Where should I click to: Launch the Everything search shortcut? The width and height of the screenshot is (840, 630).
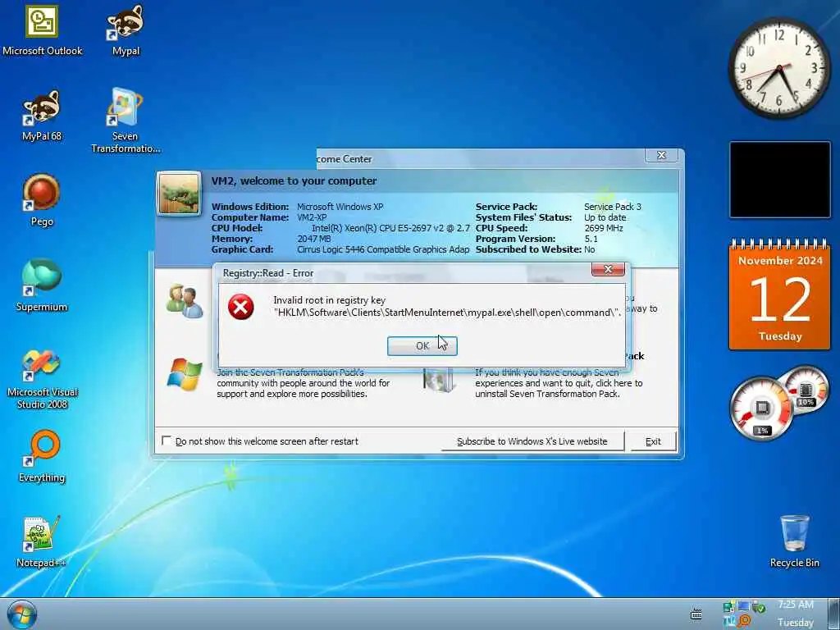(42, 456)
